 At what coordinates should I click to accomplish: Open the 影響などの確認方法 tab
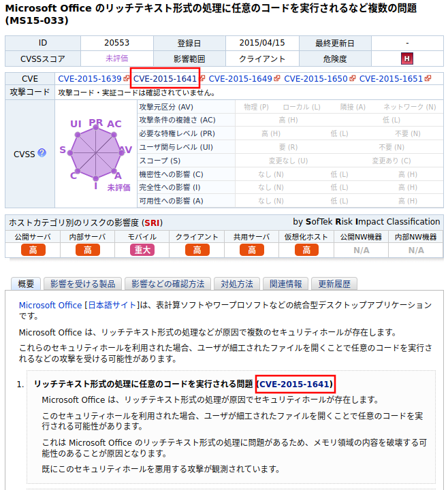pyautogui.click(x=168, y=284)
